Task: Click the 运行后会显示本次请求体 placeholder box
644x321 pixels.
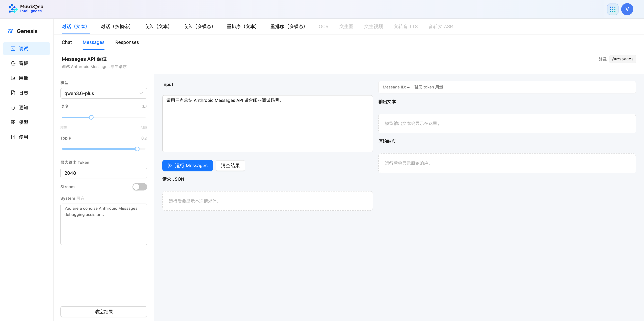Action: 267,201
